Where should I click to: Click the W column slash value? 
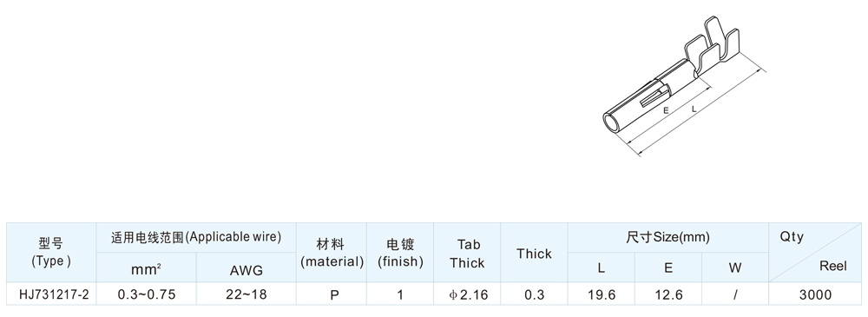pyautogui.click(x=735, y=294)
